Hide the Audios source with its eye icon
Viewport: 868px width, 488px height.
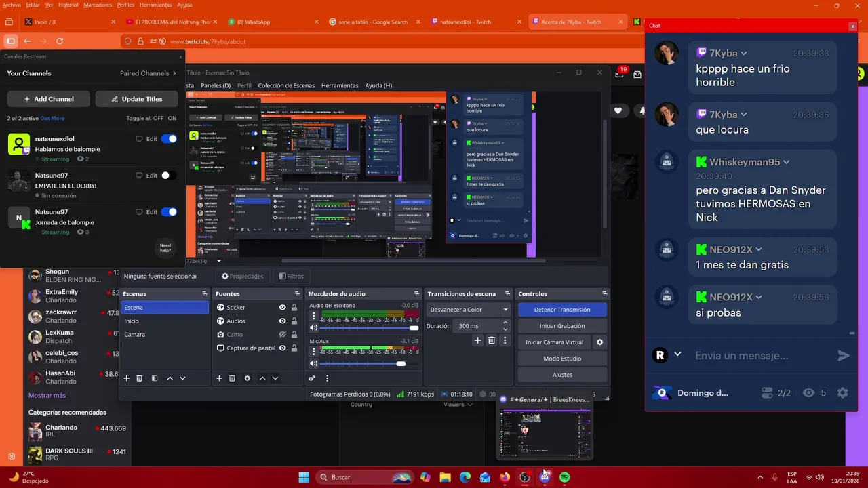click(282, 321)
